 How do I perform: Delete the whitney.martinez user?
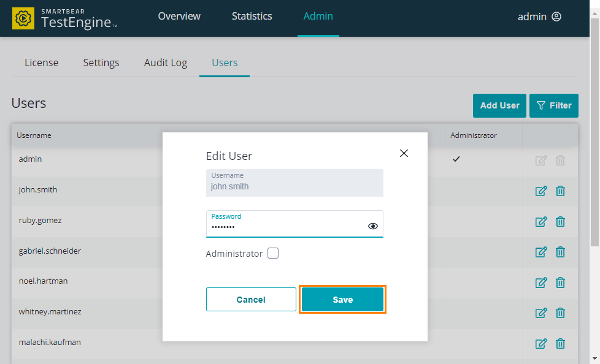tap(560, 313)
